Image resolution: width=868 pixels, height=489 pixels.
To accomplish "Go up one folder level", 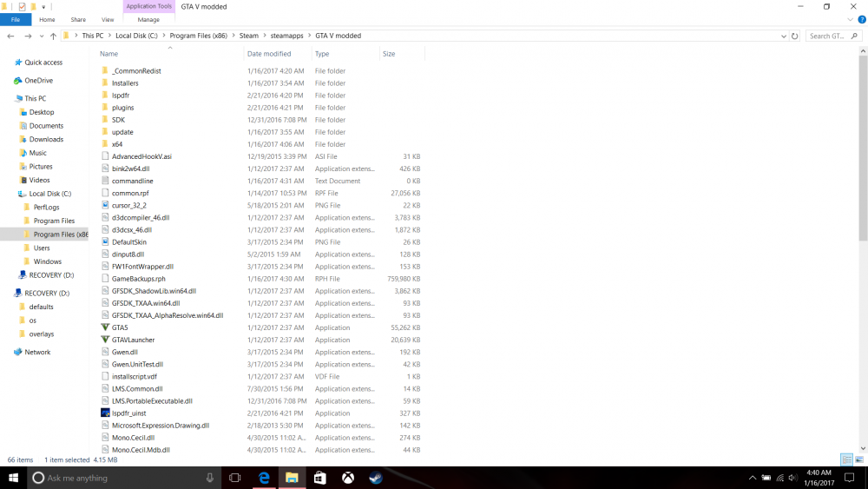I will (53, 36).
